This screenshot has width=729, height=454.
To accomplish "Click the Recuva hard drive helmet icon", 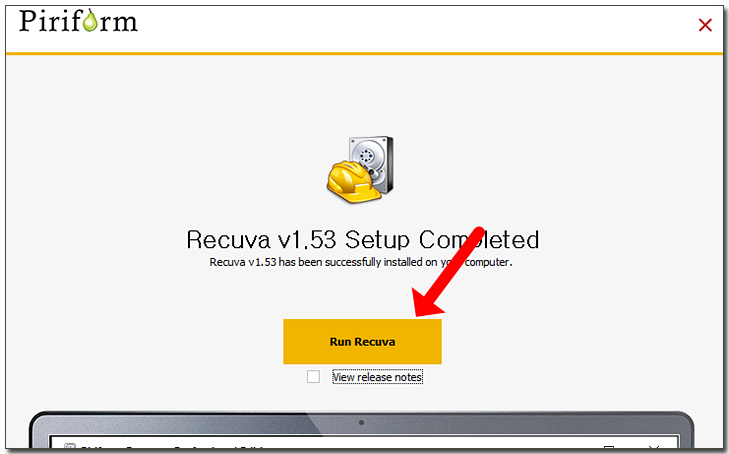I will click(x=360, y=170).
